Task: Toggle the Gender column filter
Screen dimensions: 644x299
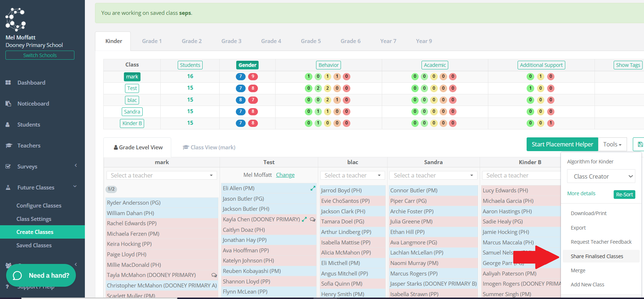Action: click(247, 65)
